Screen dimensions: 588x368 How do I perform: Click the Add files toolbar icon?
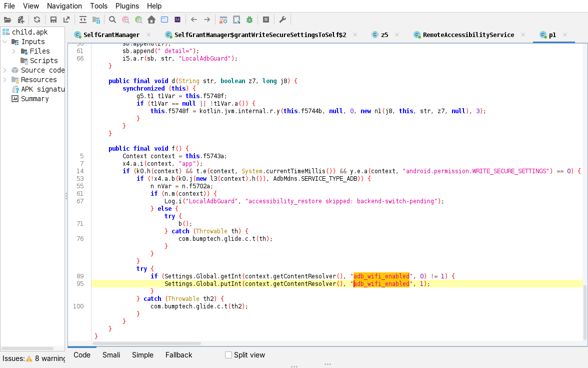(x=21, y=20)
